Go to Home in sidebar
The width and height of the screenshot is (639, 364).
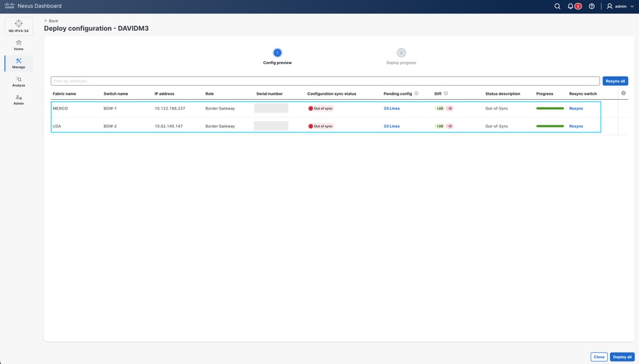19,45
